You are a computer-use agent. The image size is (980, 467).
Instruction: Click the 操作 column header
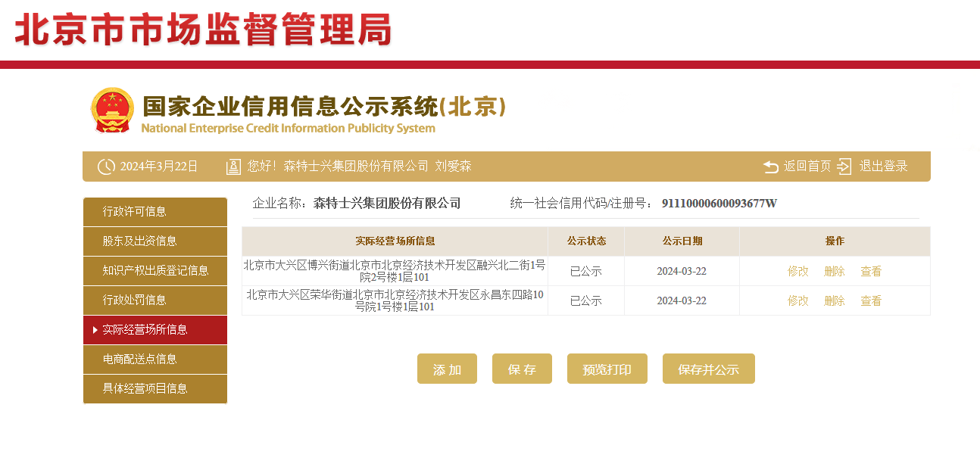(835, 241)
